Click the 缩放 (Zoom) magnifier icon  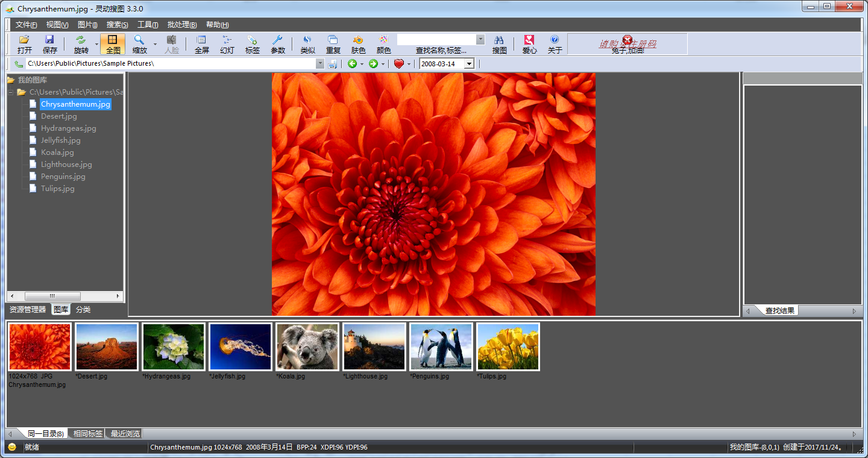point(139,44)
